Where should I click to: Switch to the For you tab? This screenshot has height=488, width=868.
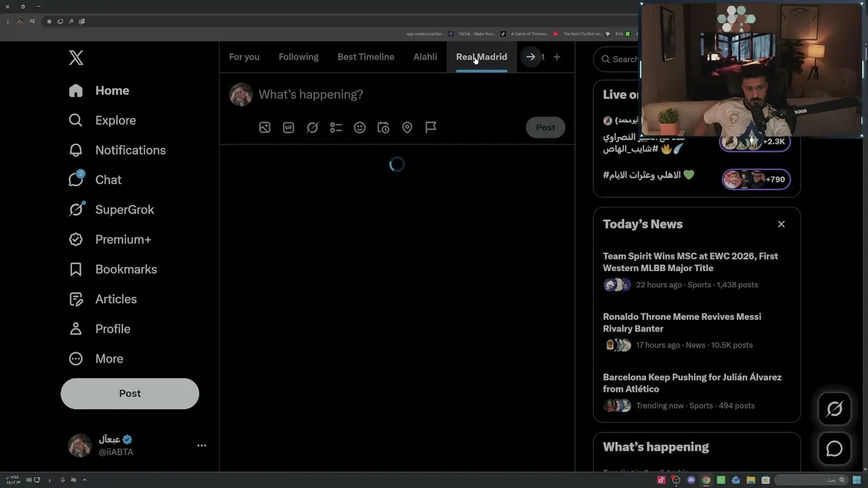244,57
